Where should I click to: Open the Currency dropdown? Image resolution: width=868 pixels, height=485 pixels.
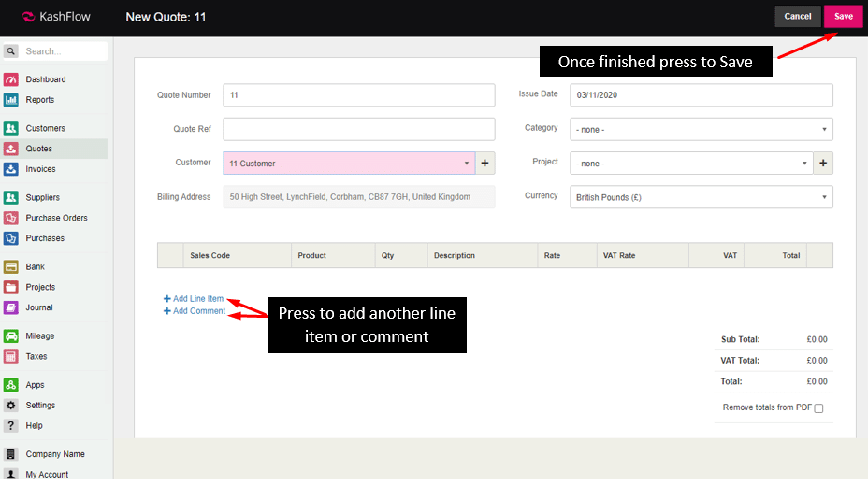(701, 197)
